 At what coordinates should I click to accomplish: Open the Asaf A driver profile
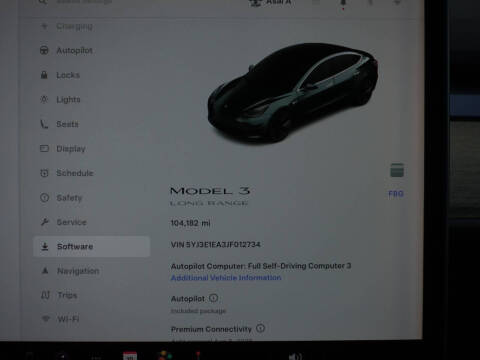click(x=271, y=3)
